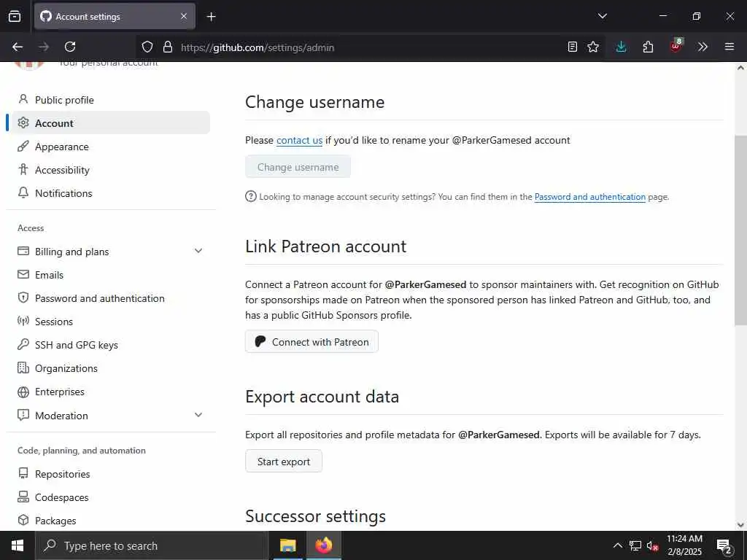Go to SSH and GPG keys
The width and height of the screenshot is (747, 560).
point(77,345)
